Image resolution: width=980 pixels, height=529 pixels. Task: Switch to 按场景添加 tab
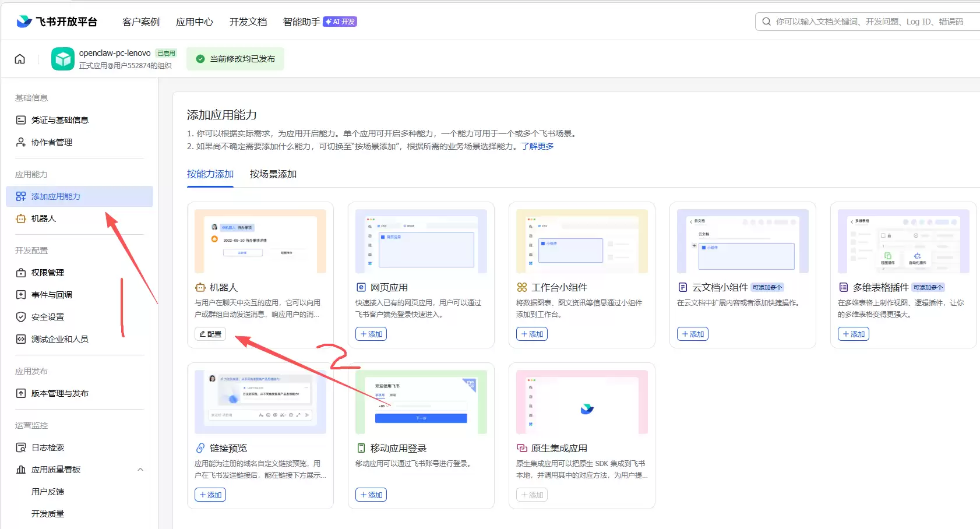[273, 174]
